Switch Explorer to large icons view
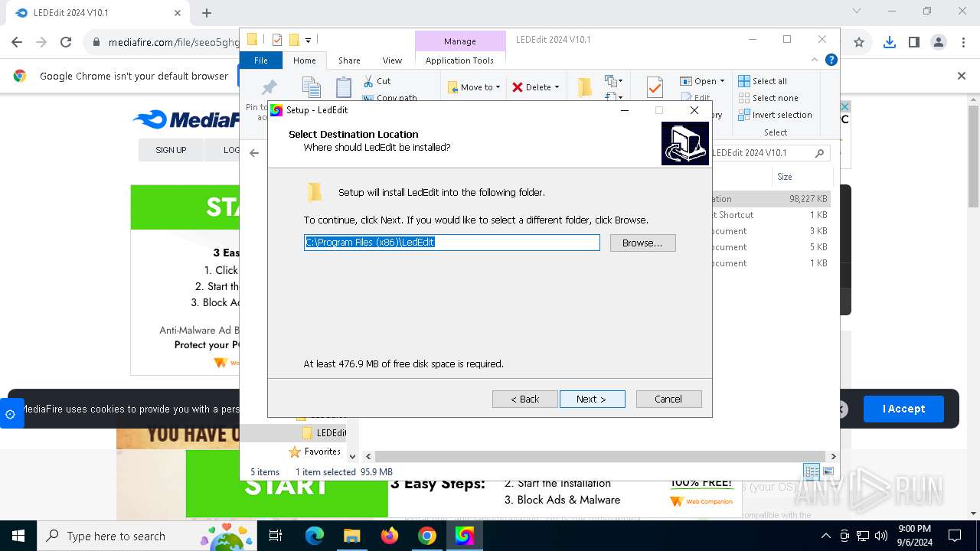This screenshot has width=980, height=551. click(x=828, y=471)
